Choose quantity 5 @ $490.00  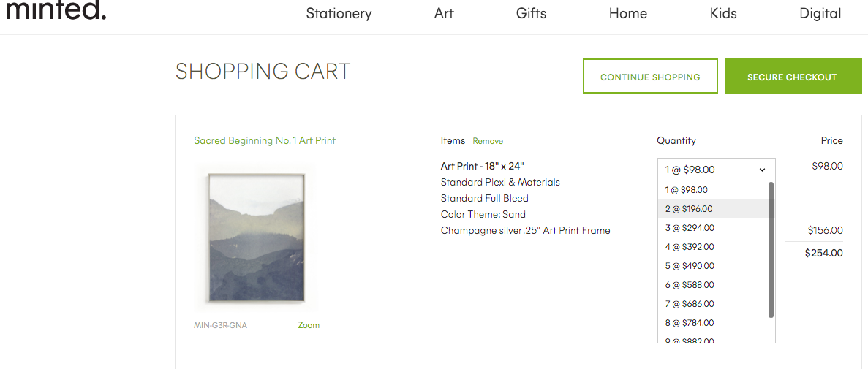click(712, 265)
